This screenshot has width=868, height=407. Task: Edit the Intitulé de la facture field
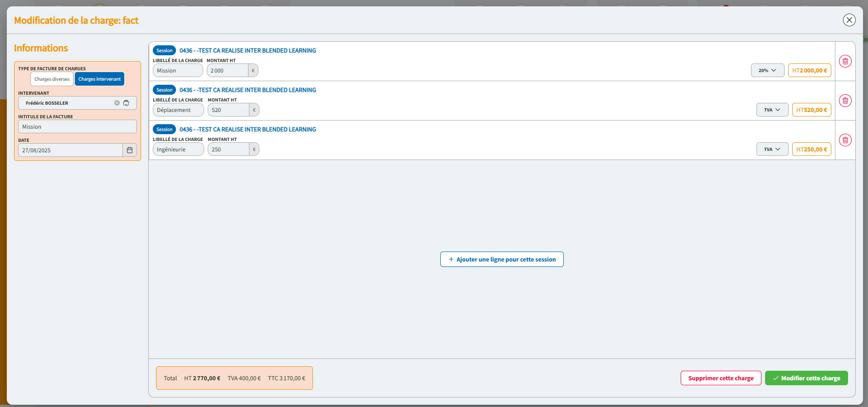pyautogui.click(x=77, y=126)
